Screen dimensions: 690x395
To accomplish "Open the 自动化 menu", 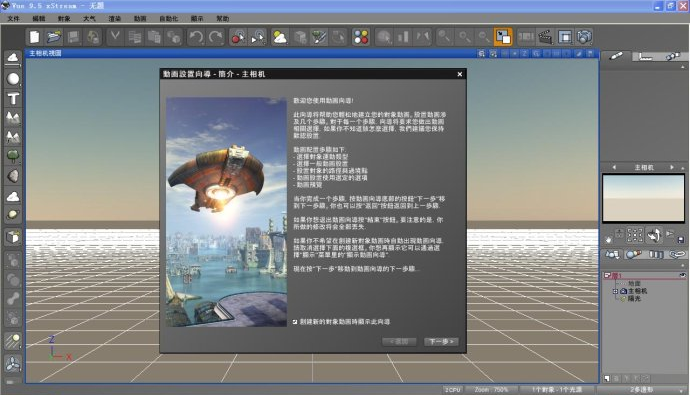I will [x=169, y=18].
